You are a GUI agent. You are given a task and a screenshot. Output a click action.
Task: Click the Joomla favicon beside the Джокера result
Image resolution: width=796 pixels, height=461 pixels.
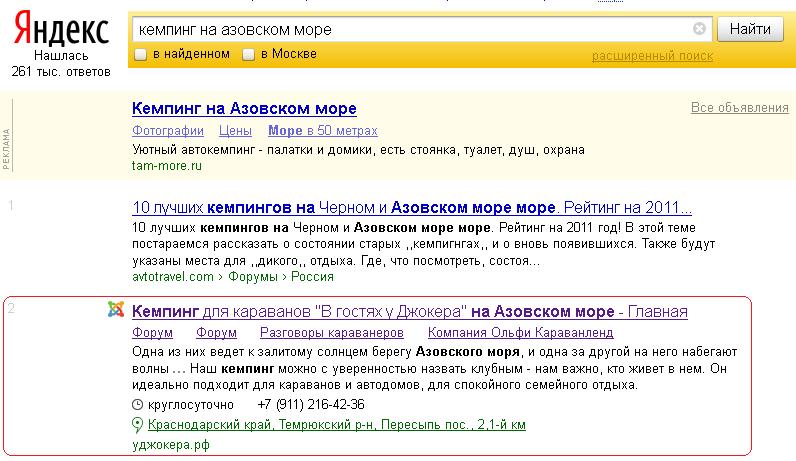click(x=116, y=309)
